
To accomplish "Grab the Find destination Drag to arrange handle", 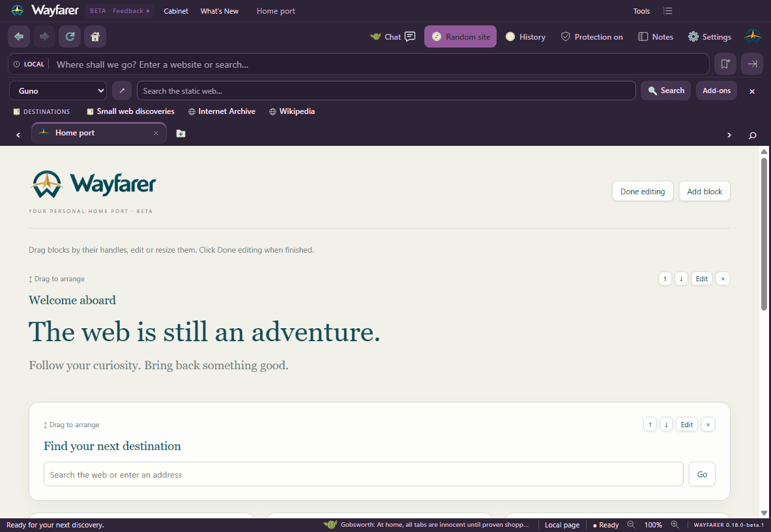I will pos(71,425).
